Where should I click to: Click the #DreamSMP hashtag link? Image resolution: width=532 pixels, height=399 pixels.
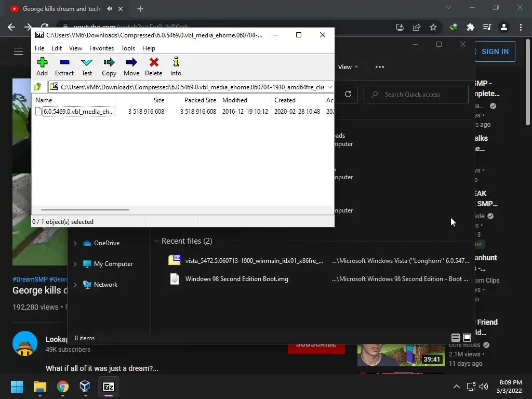coord(30,279)
